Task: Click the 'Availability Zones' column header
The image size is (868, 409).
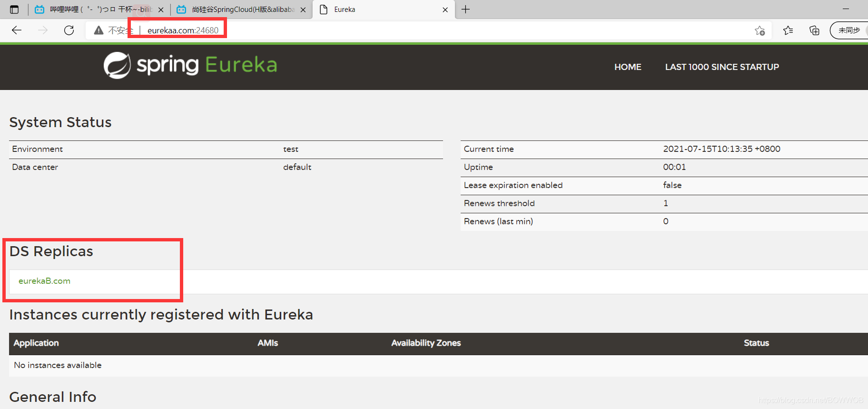Action: pyautogui.click(x=426, y=343)
